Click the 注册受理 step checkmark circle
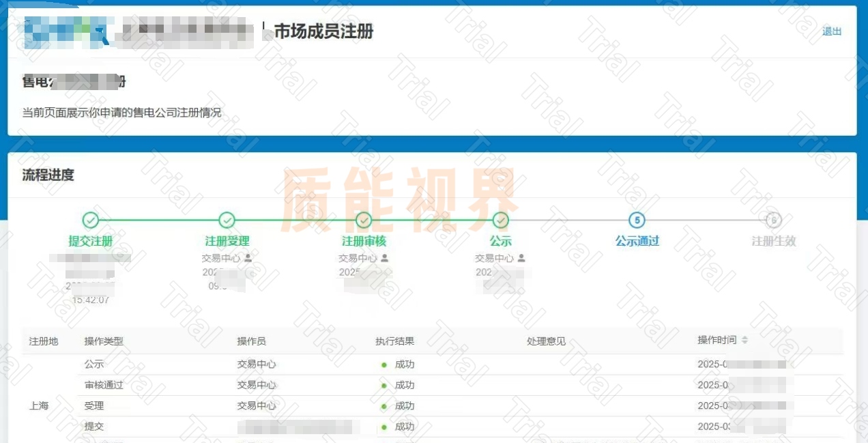This screenshot has width=868, height=443. [x=227, y=220]
